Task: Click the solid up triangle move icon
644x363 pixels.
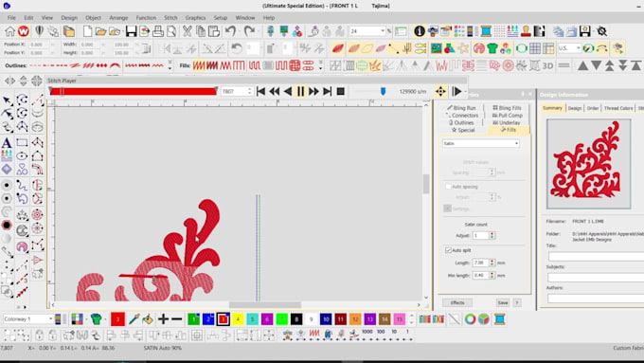Action: 582,65
